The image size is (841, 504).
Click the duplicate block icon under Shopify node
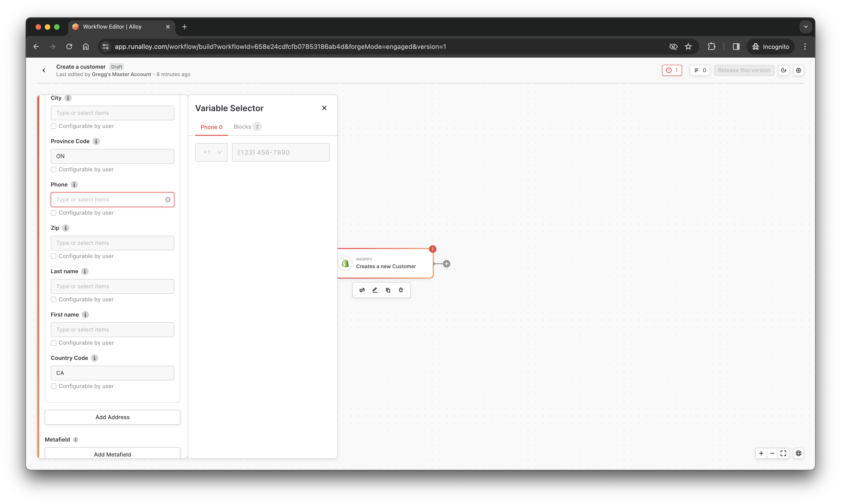click(388, 290)
